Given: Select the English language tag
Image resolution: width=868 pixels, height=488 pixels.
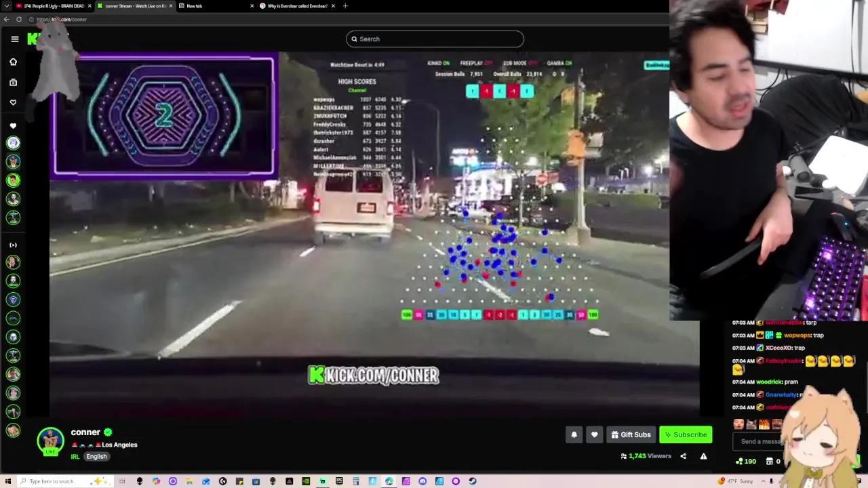Looking at the screenshot, I should 96,456.
